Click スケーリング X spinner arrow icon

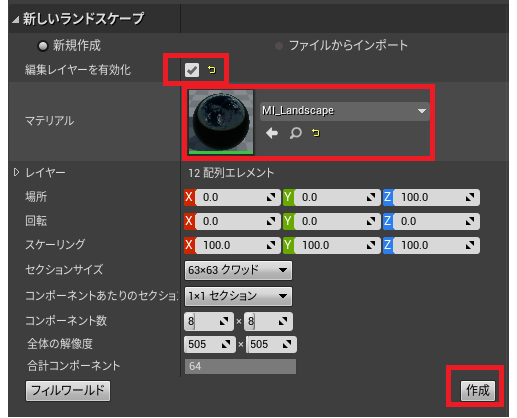point(271,245)
